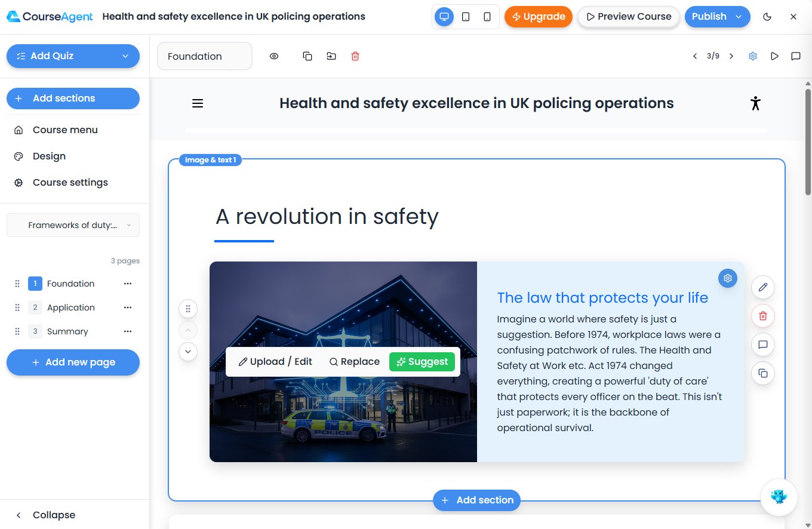Click the Preview Course button
The width and height of the screenshot is (812, 529).
(x=628, y=17)
